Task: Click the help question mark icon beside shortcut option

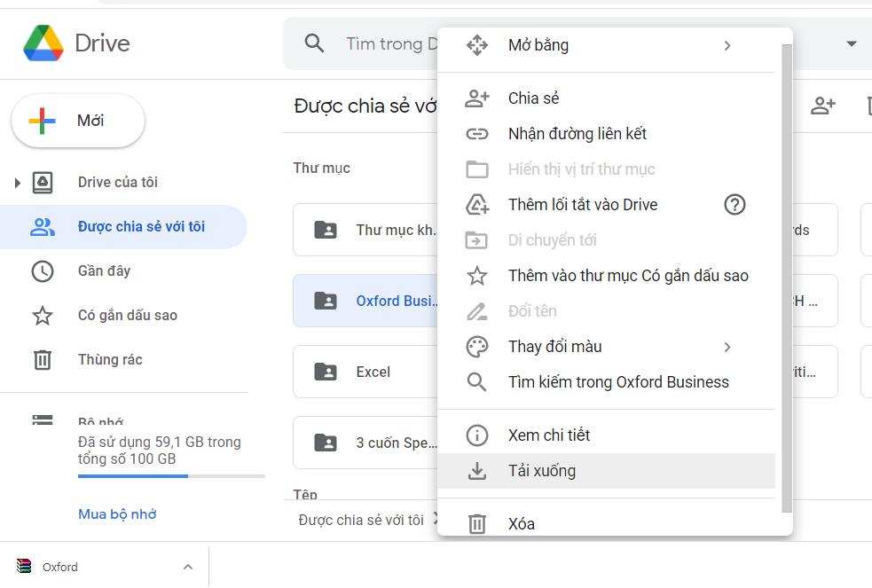Action: (735, 205)
